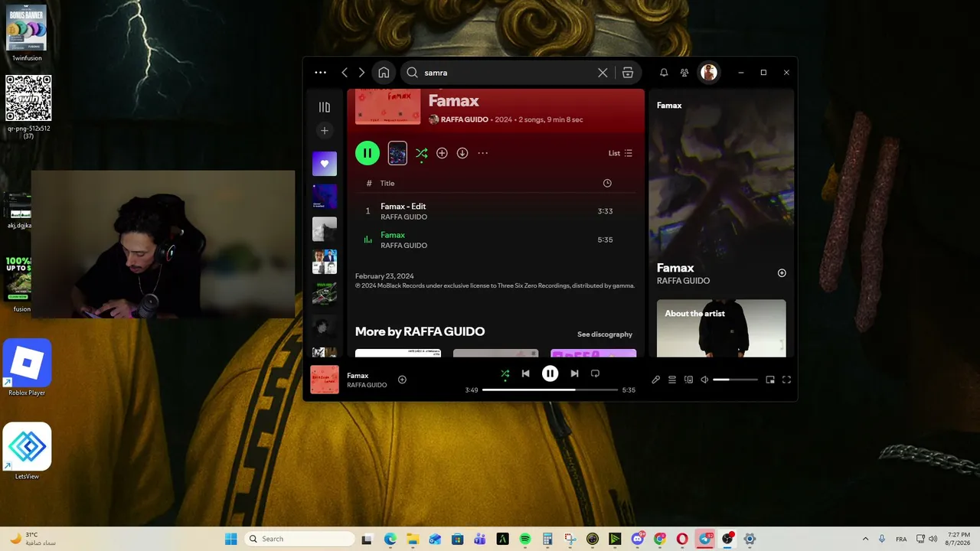
Task: Open the Spotify miniplayer
Action: coord(770,380)
